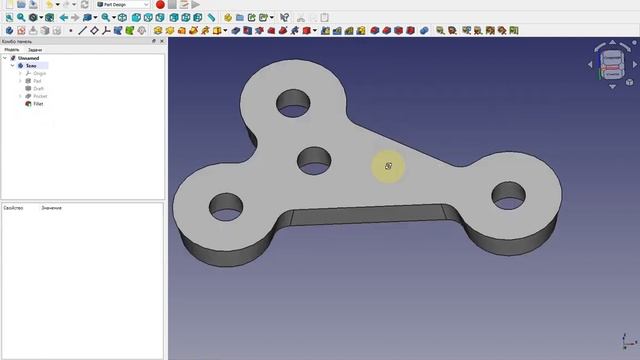
Task: Click the Create Sketch icon
Action: click(21, 31)
